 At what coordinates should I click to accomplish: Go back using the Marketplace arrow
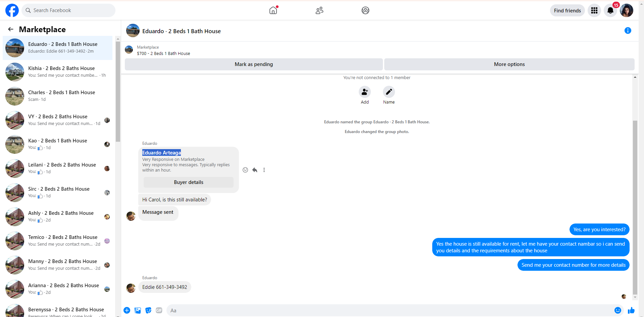[x=11, y=29]
